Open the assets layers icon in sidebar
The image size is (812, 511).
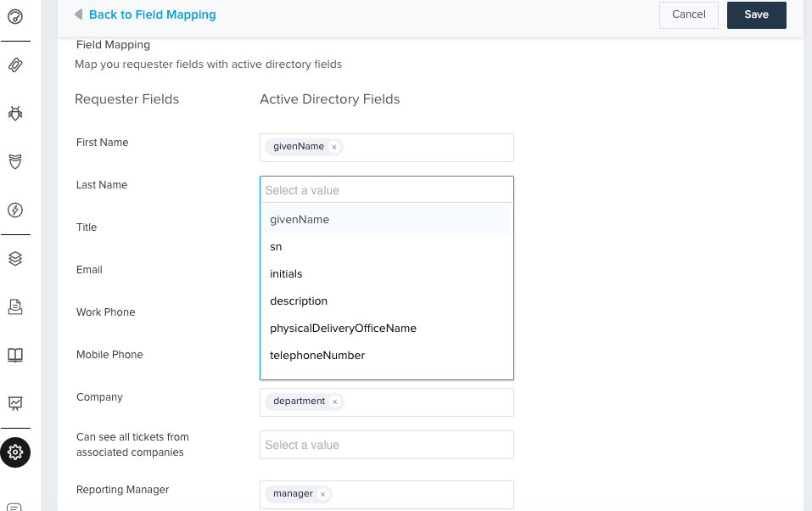[15, 258]
